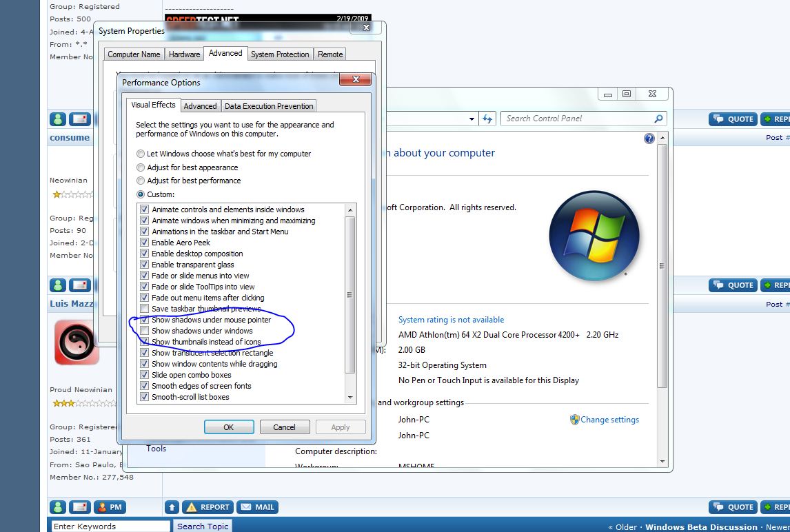Click the System window scrollbar down arrow
This screenshot has height=532, width=790.
[662, 461]
